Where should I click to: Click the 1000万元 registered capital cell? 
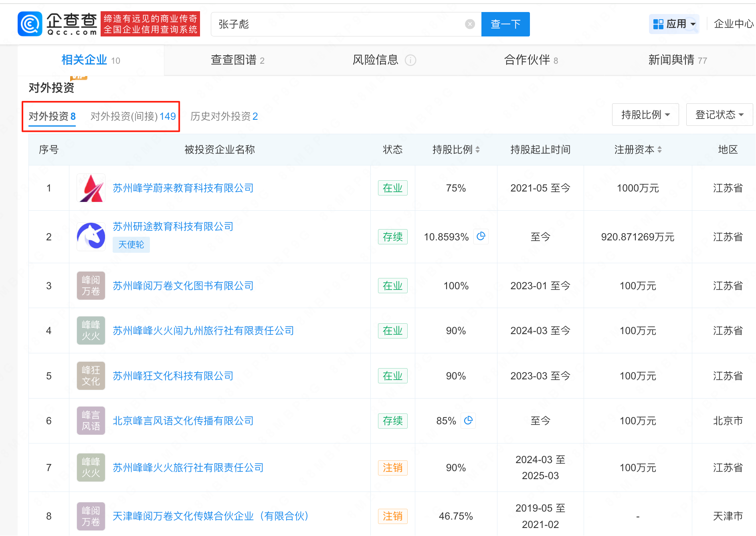point(638,188)
